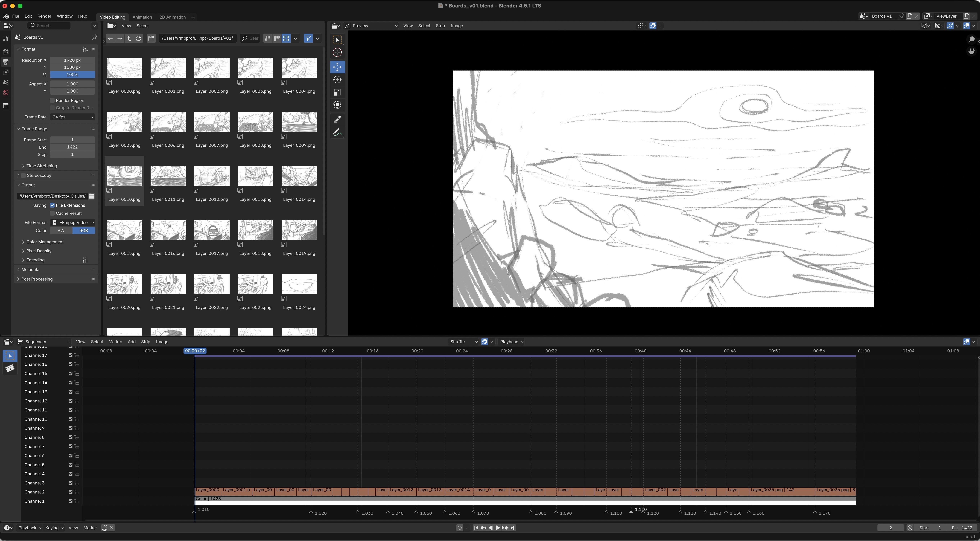Select the BW color mode button
This screenshot has width=980, height=541.
61,231
